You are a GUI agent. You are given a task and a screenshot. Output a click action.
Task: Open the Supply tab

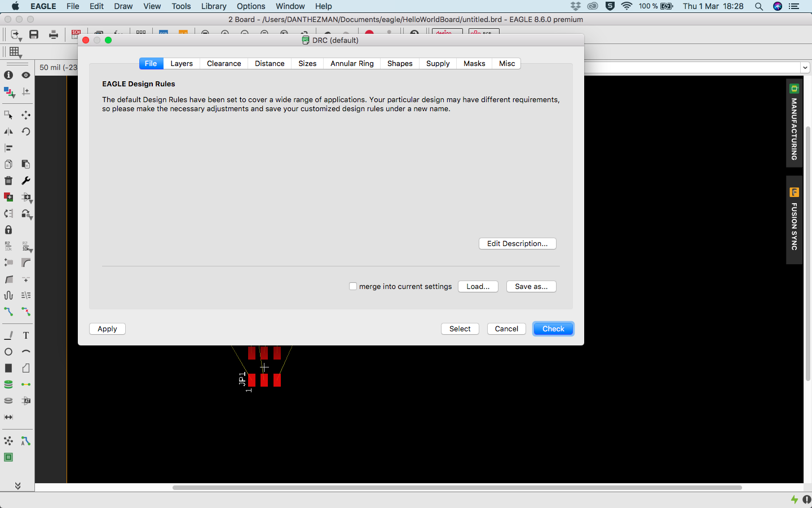pos(438,64)
